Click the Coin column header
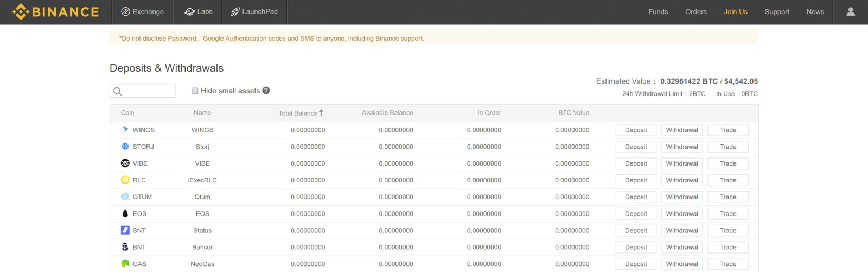 pos(127,113)
